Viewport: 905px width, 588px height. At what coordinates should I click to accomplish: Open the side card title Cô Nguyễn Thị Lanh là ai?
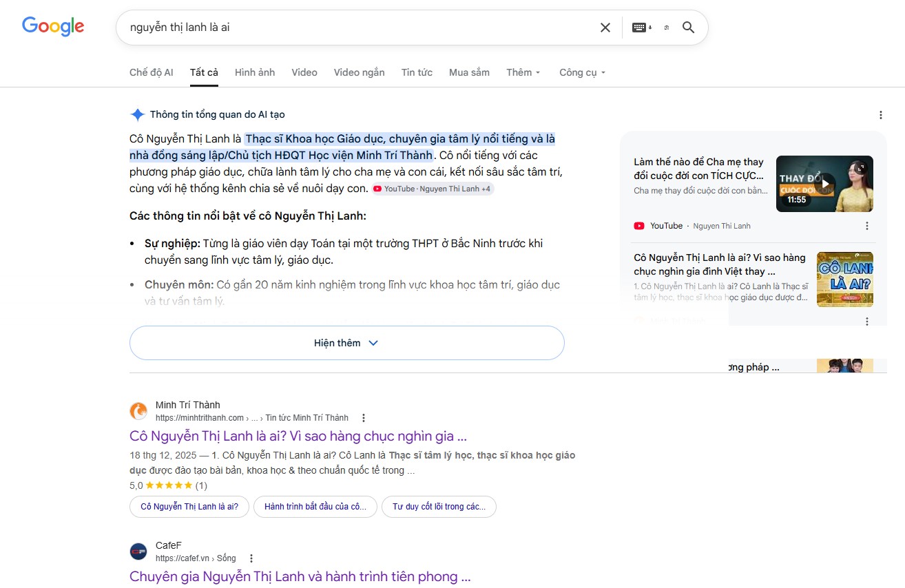pyautogui.click(x=720, y=264)
